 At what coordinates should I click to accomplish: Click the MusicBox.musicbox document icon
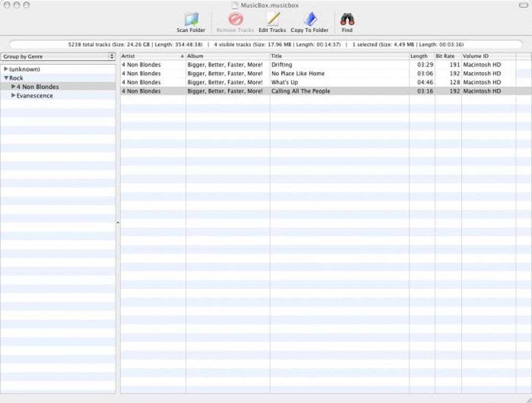pyautogui.click(x=234, y=5)
